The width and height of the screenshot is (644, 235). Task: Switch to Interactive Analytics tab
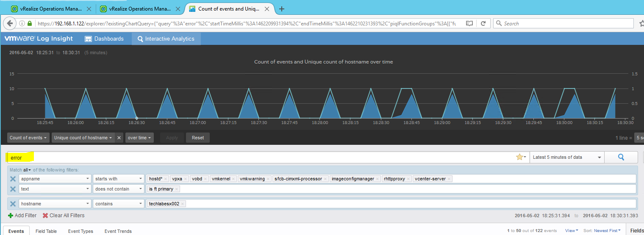click(166, 39)
